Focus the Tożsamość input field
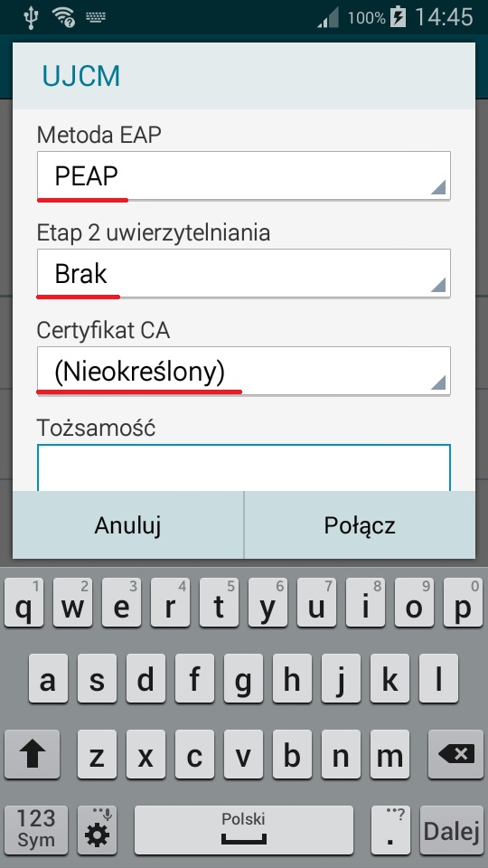488x868 pixels. coord(243,467)
